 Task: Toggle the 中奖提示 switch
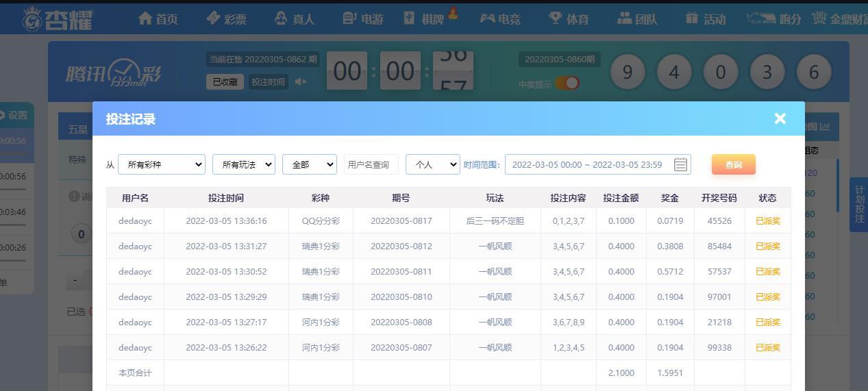567,84
